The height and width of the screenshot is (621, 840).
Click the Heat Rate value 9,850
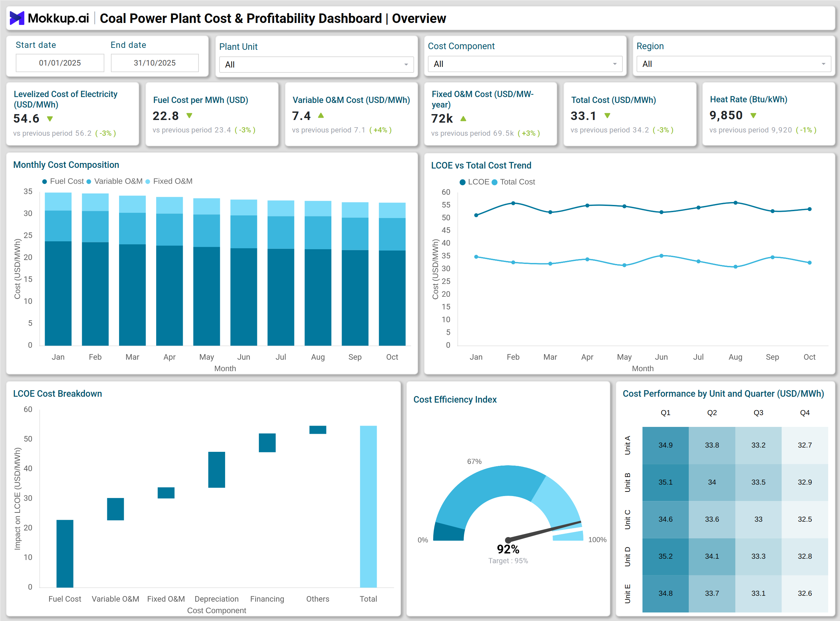[726, 115]
